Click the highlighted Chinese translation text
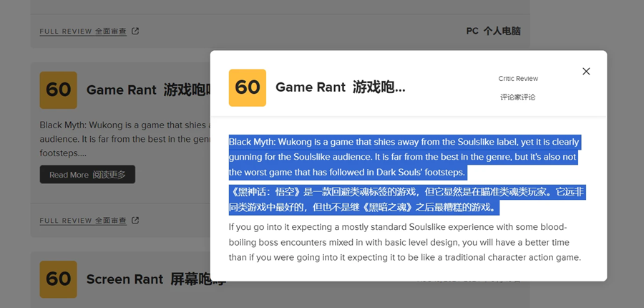 click(x=406, y=200)
